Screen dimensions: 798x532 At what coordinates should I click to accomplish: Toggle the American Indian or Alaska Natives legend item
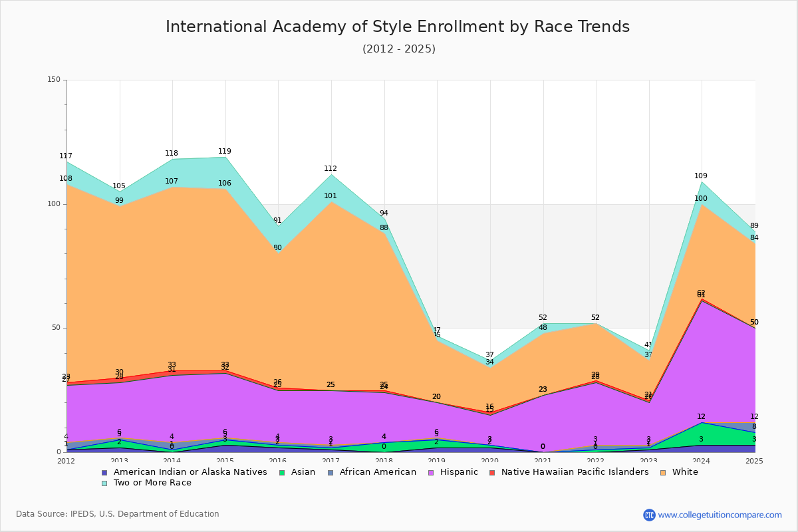point(190,472)
